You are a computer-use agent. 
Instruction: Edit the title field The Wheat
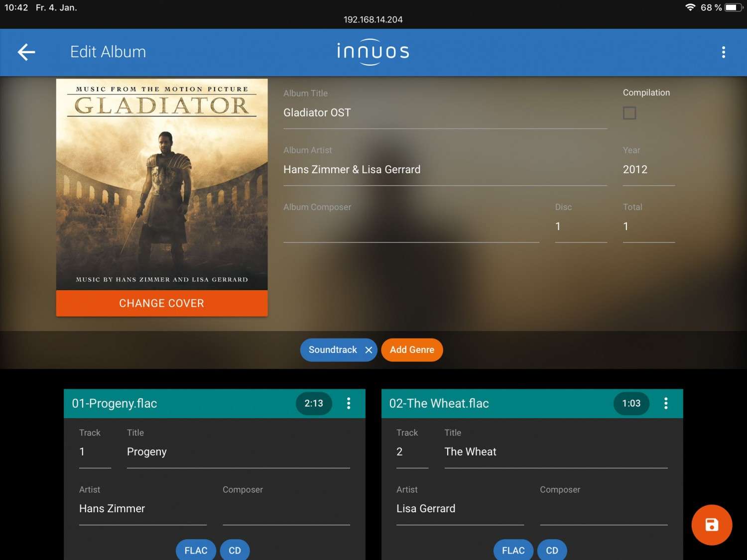pos(556,452)
